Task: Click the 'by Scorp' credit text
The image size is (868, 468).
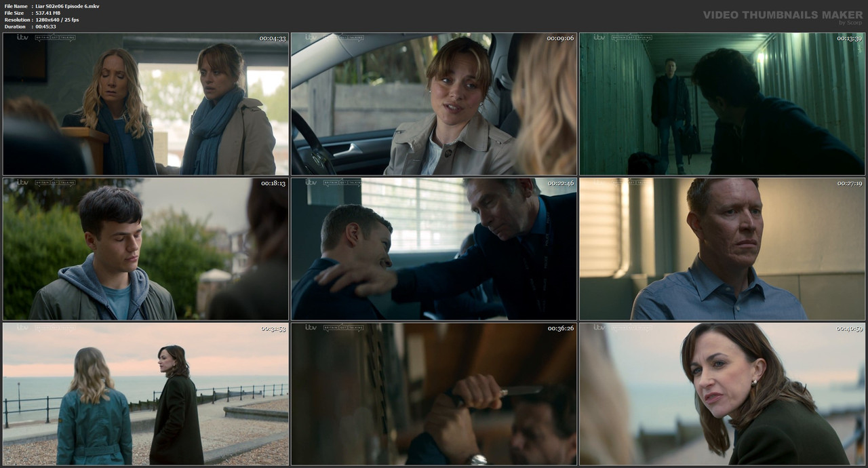Action: point(850,22)
